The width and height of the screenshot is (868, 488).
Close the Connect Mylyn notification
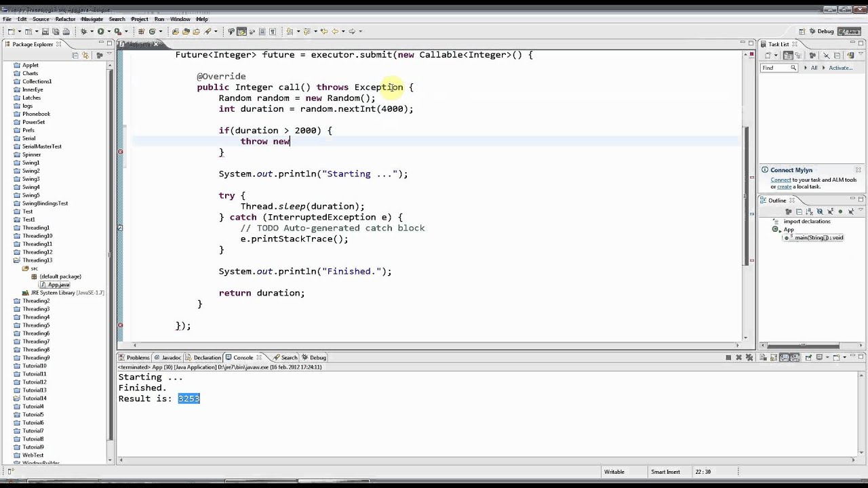click(858, 170)
